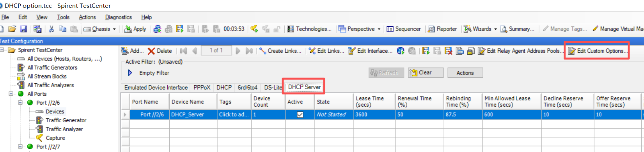The width and height of the screenshot is (644, 152).
Task: Switch to Emulated Device Interface tab
Action: point(156,88)
